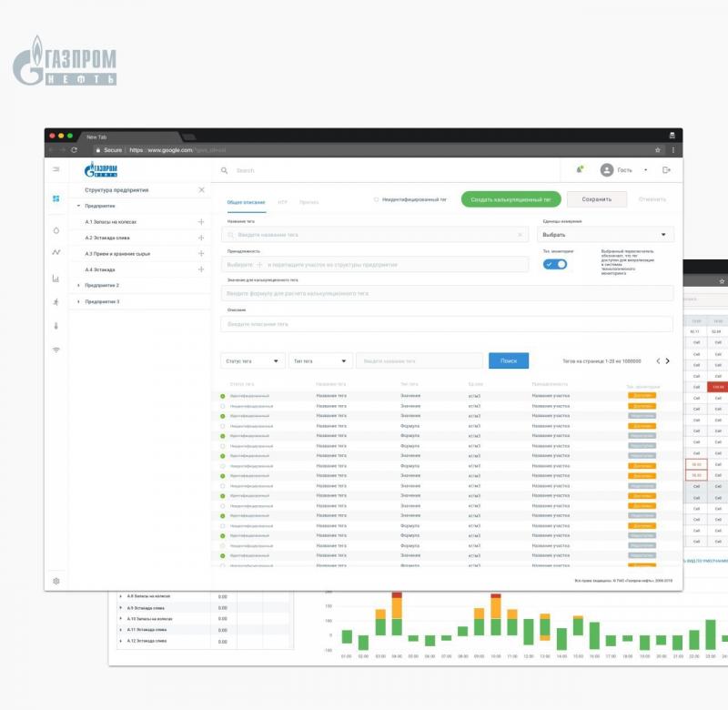
Task: Expand A.12 Эстакада слива in the background window
Action: (121, 641)
